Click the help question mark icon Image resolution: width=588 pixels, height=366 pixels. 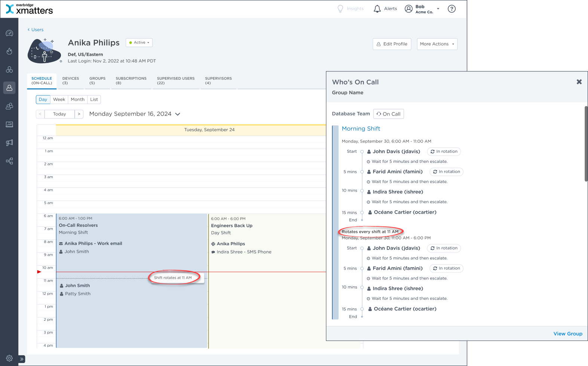(452, 9)
